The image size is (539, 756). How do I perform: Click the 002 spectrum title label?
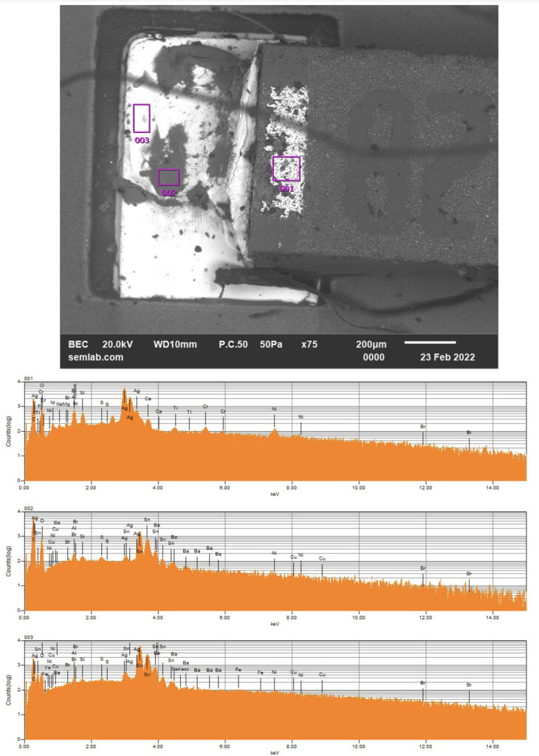coord(29,509)
